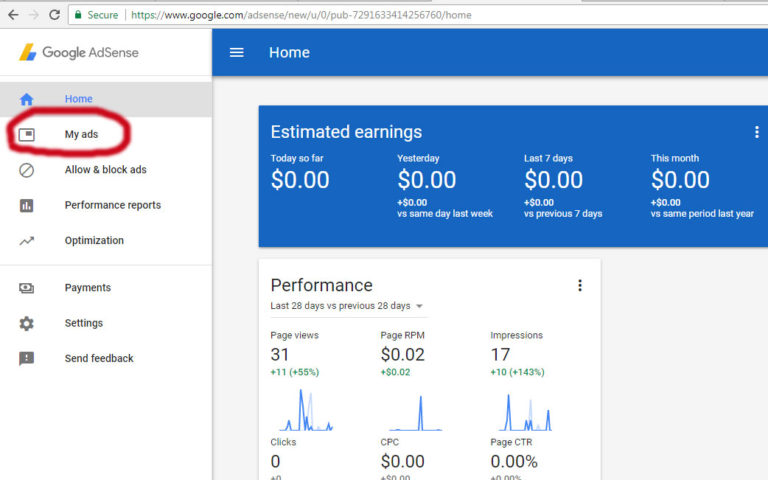Click the Page views sparkline chart
This screenshot has height=480, width=768.
(x=306, y=410)
